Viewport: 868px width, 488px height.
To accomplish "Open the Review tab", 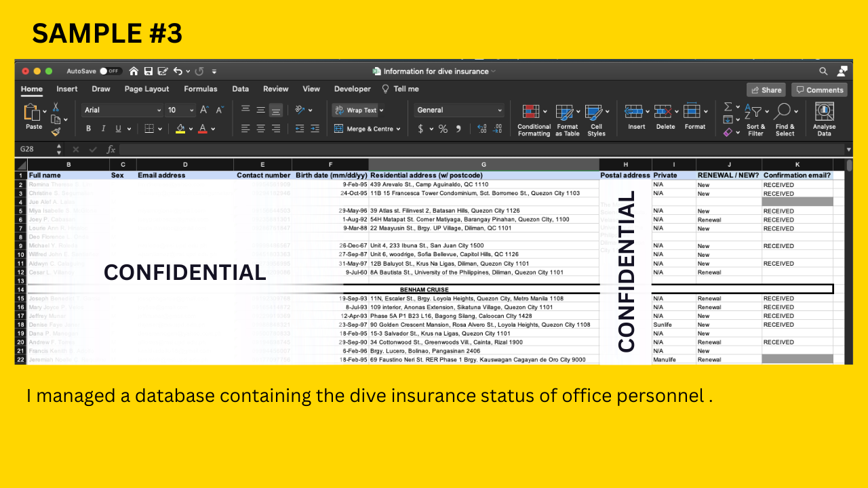I will tap(276, 89).
